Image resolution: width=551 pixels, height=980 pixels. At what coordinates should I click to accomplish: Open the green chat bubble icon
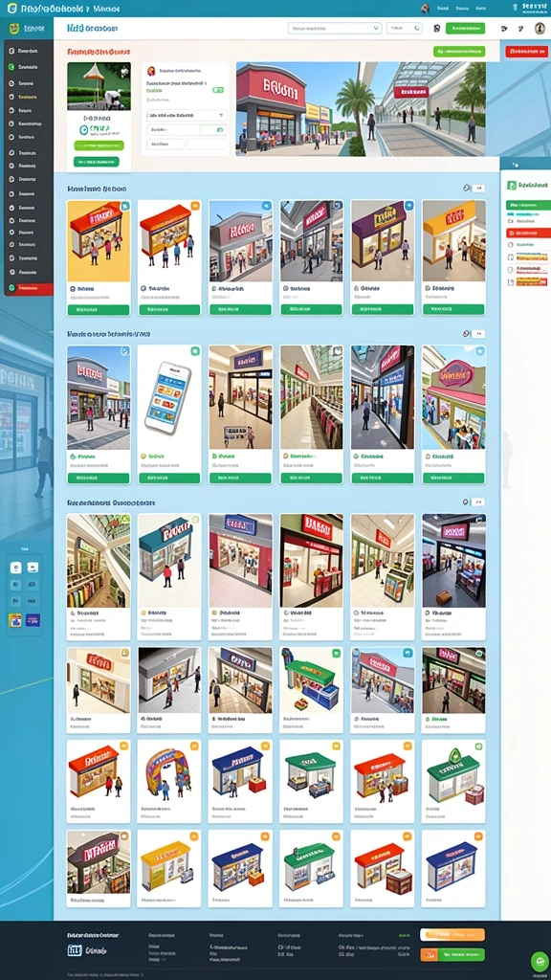click(x=538, y=960)
